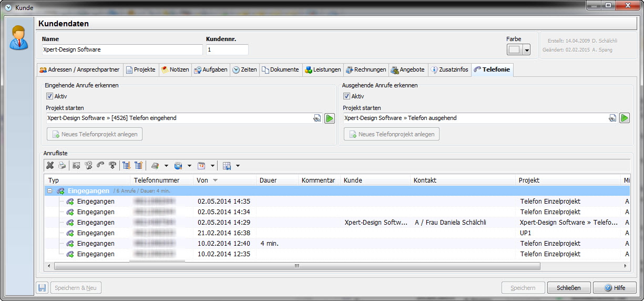Open the Farbe color dropdown
This screenshot has width=644, height=301.
coord(527,50)
